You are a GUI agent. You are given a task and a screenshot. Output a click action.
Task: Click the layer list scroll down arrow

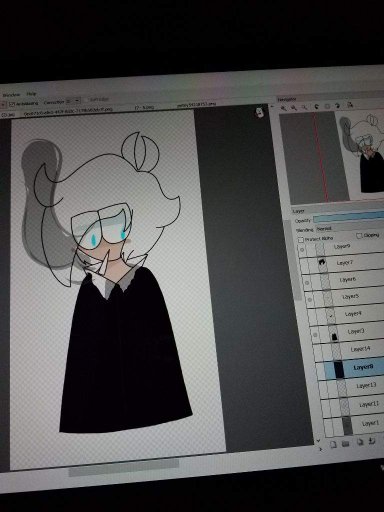coord(318,441)
